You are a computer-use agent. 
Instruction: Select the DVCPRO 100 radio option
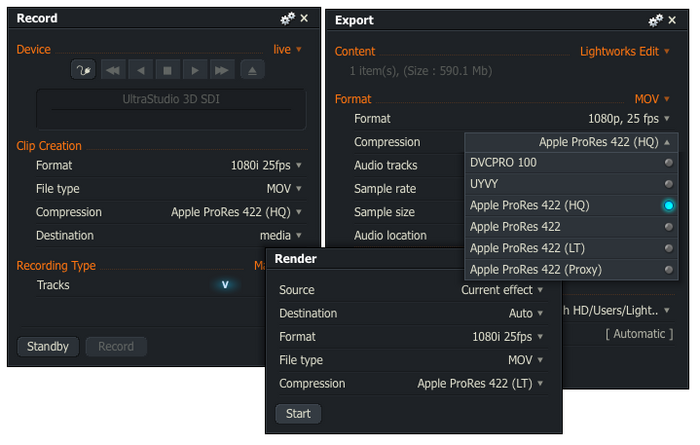coord(668,162)
